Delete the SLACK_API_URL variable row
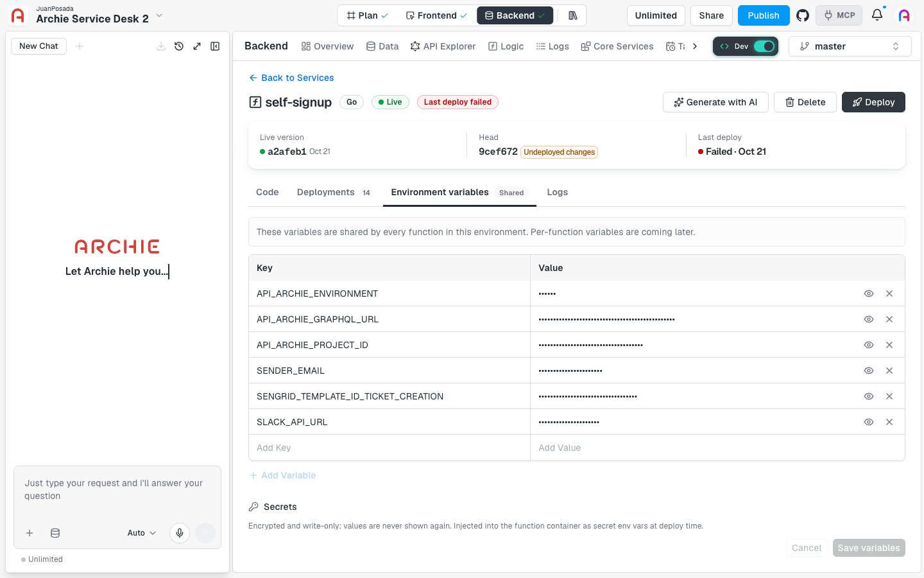The width and height of the screenshot is (924, 578). (x=889, y=422)
